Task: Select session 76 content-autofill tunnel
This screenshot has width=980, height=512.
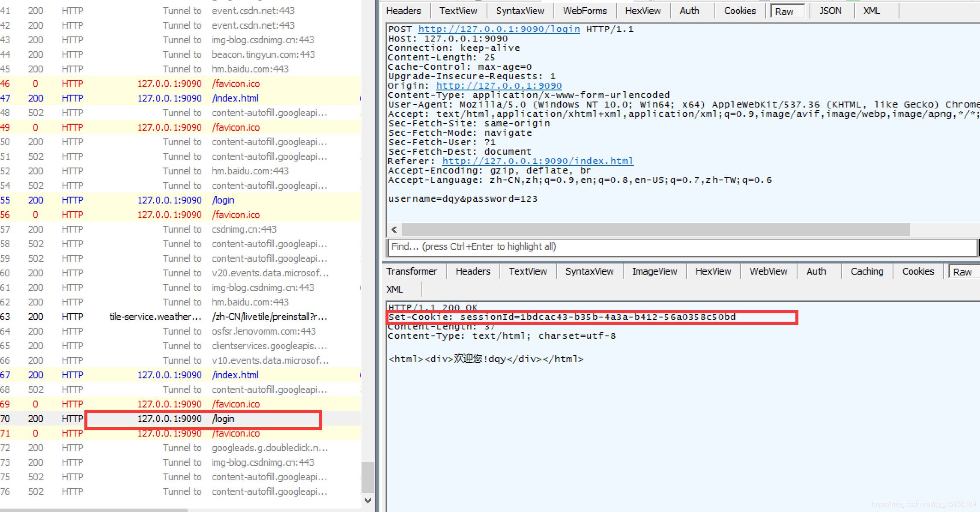Action: 180,491
